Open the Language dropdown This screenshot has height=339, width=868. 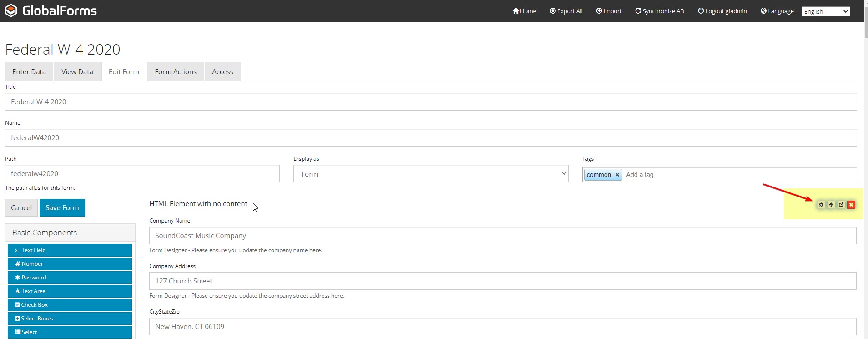tap(826, 11)
